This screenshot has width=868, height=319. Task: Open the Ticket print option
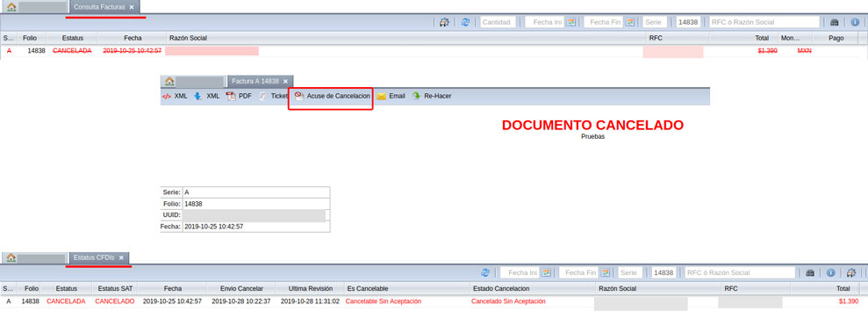pyautogui.click(x=274, y=96)
